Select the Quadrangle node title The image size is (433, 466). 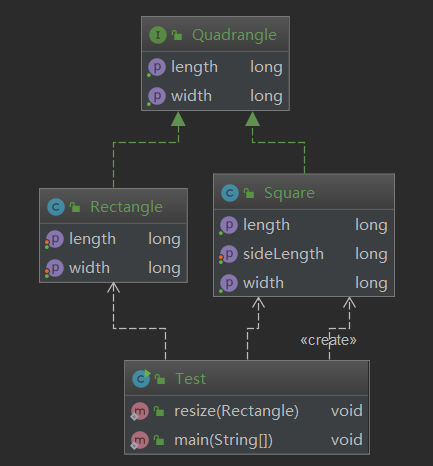(x=234, y=35)
